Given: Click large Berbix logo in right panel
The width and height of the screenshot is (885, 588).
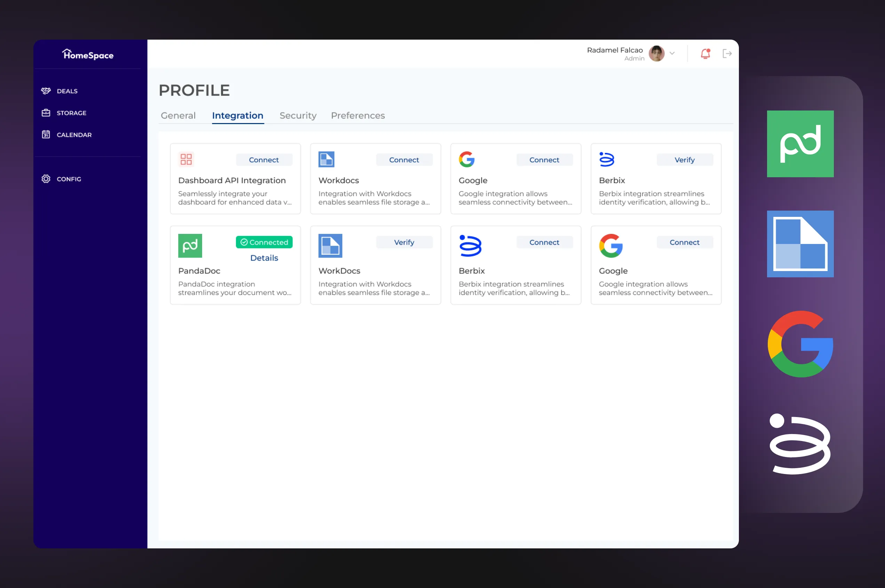Looking at the screenshot, I should click(x=800, y=444).
